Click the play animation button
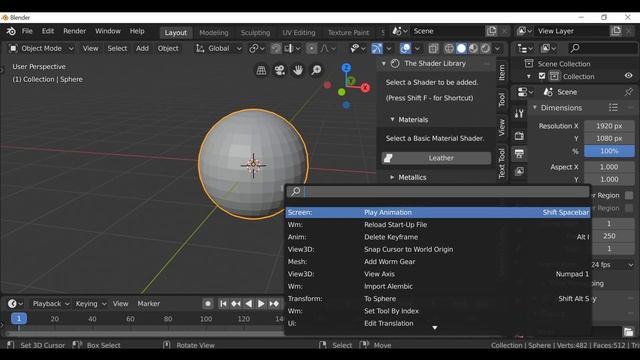 click(x=261, y=304)
